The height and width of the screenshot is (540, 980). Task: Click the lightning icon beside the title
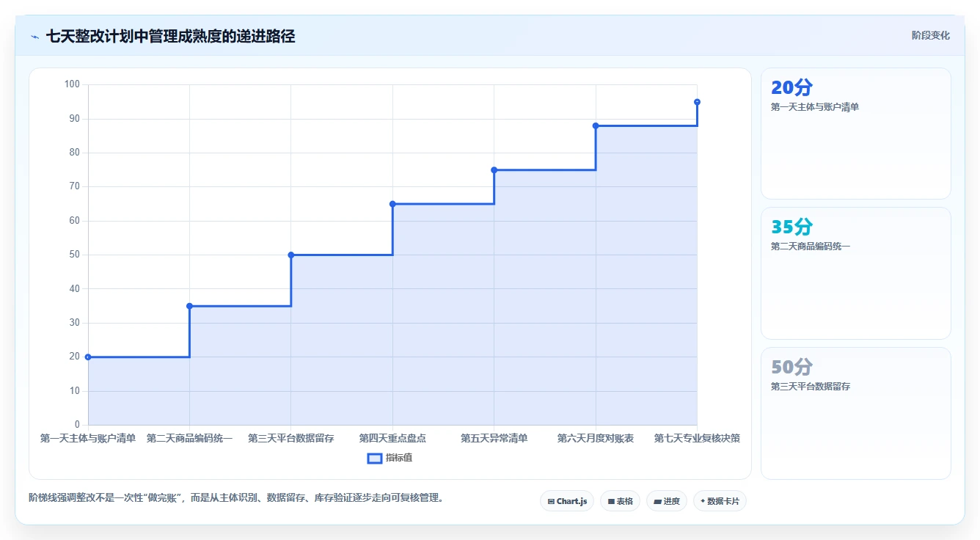tap(35, 37)
